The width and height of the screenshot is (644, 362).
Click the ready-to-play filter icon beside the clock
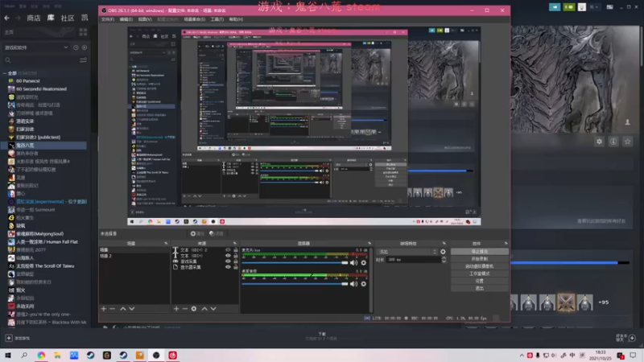point(85,47)
